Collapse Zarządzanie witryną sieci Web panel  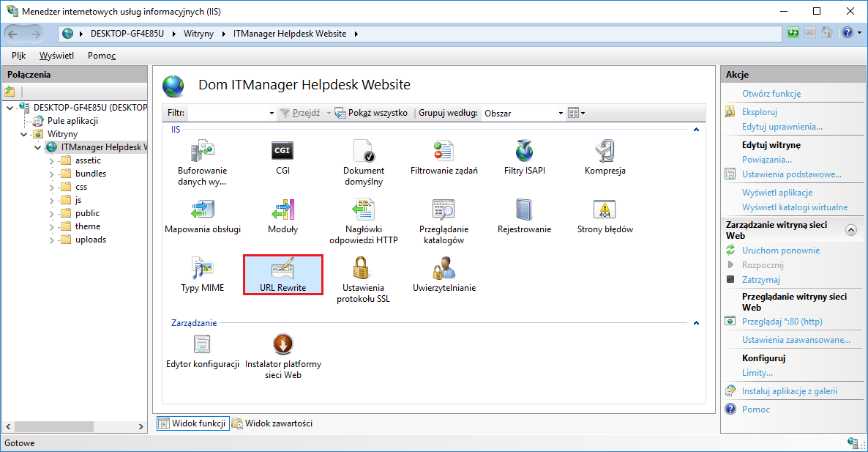tap(851, 230)
